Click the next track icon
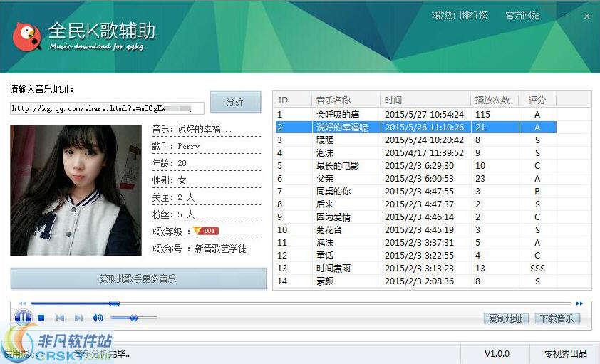The width and height of the screenshot is (600, 364). 79,318
